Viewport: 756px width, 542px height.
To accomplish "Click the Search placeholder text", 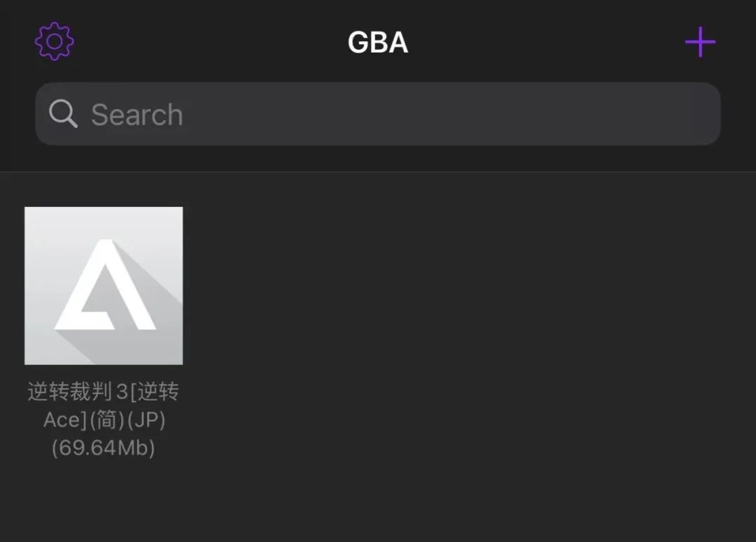I will (x=137, y=115).
